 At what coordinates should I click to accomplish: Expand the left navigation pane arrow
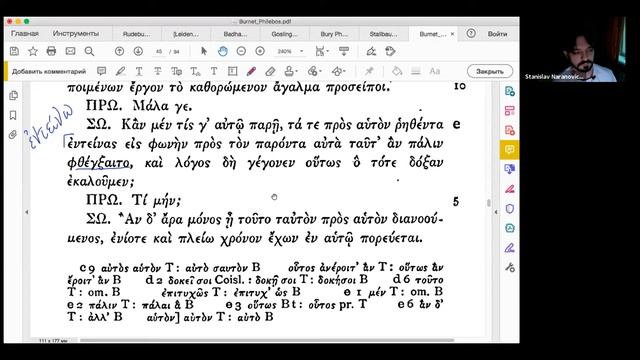27,212
